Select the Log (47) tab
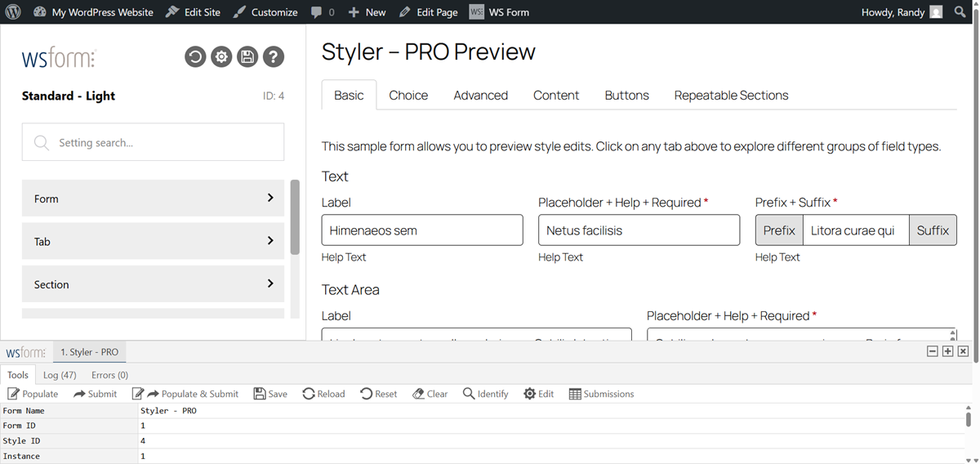The width and height of the screenshot is (980, 464). [60, 375]
